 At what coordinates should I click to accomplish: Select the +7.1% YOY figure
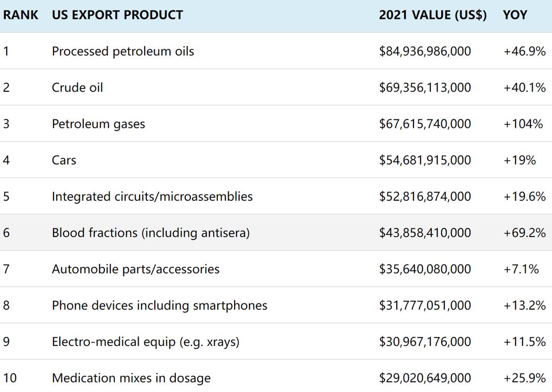coord(521,269)
